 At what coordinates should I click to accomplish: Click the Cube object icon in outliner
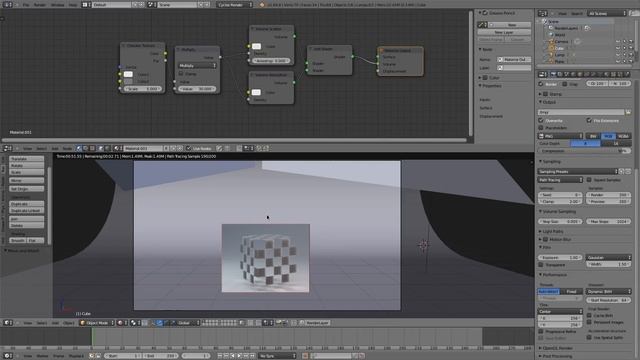click(551, 48)
